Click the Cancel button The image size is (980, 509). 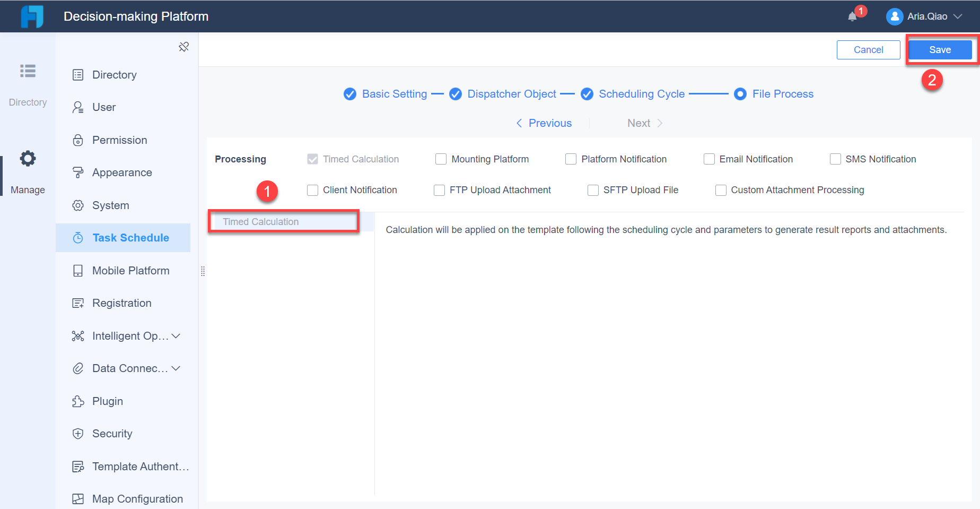coord(869,50)
